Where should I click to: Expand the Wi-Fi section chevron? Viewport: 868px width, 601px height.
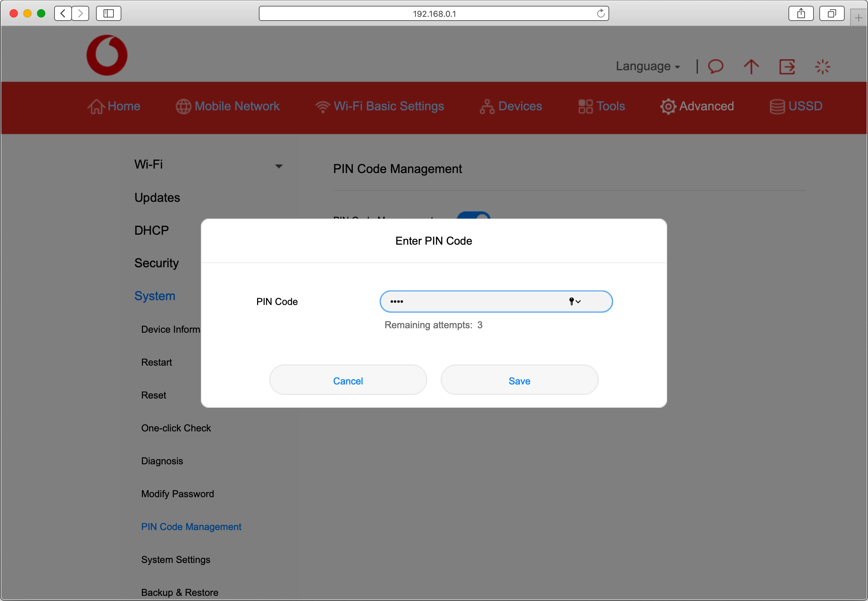278,166
